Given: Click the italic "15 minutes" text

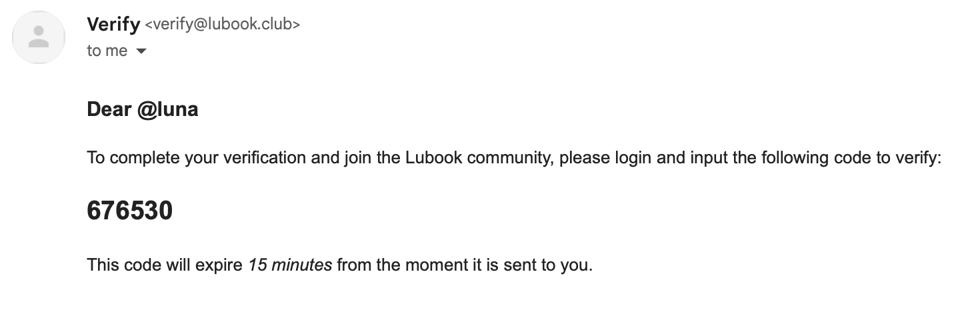Looking at the screenshot, I should click(290, 265).
